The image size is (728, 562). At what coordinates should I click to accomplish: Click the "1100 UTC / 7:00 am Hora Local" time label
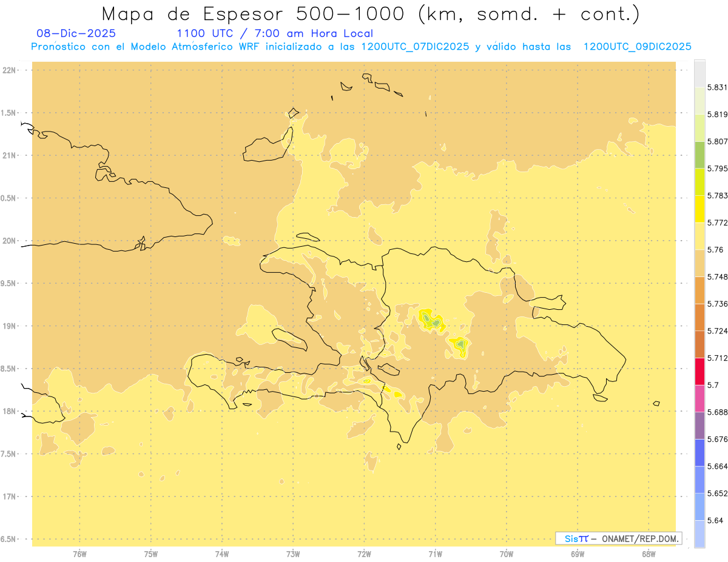(275, 33)
